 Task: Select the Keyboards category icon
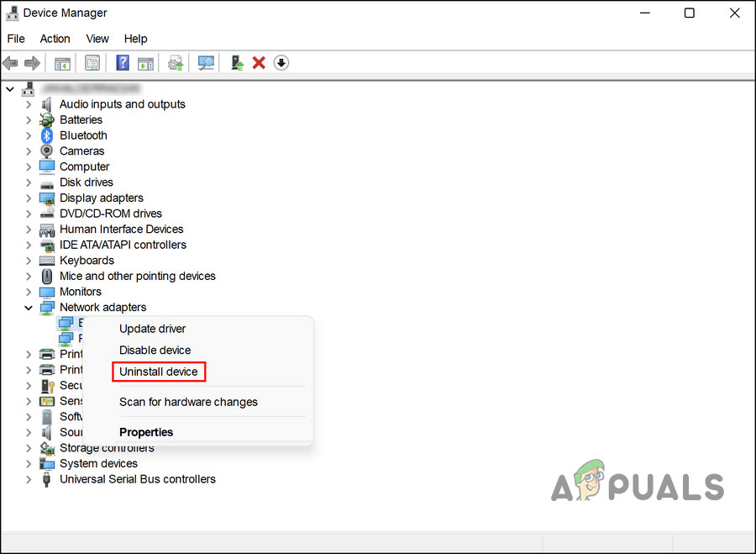click(x=47, y=261)
